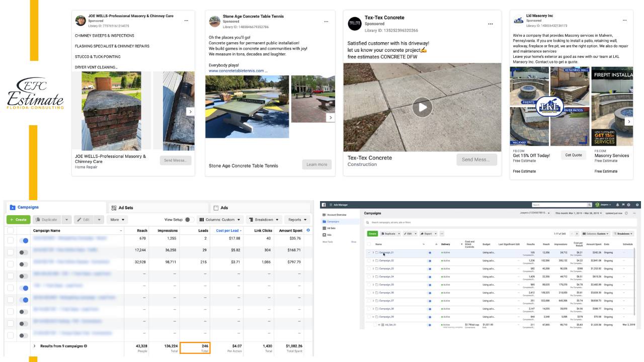Tick checkbox for Campaign_02 row

click(369, 260)
